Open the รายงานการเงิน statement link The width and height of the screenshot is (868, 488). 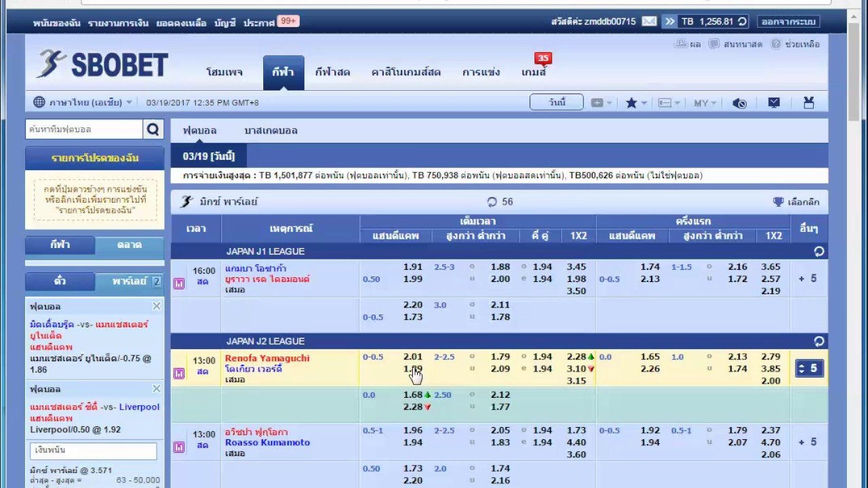tap(119, 22)
